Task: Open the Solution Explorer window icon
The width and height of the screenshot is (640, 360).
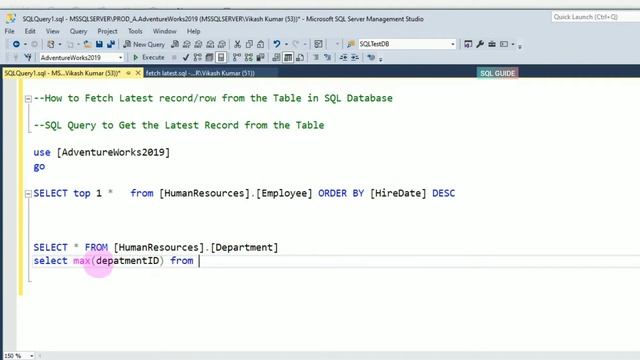Action: tap(468, 44)
